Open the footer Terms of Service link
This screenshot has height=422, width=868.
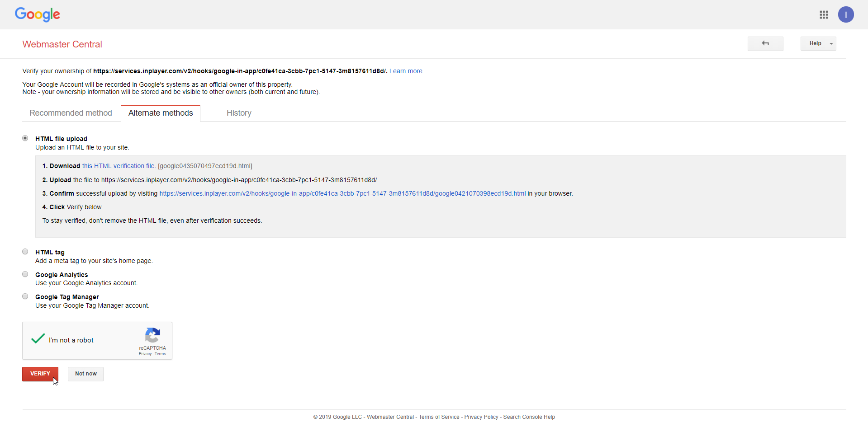tap(439, 417)
